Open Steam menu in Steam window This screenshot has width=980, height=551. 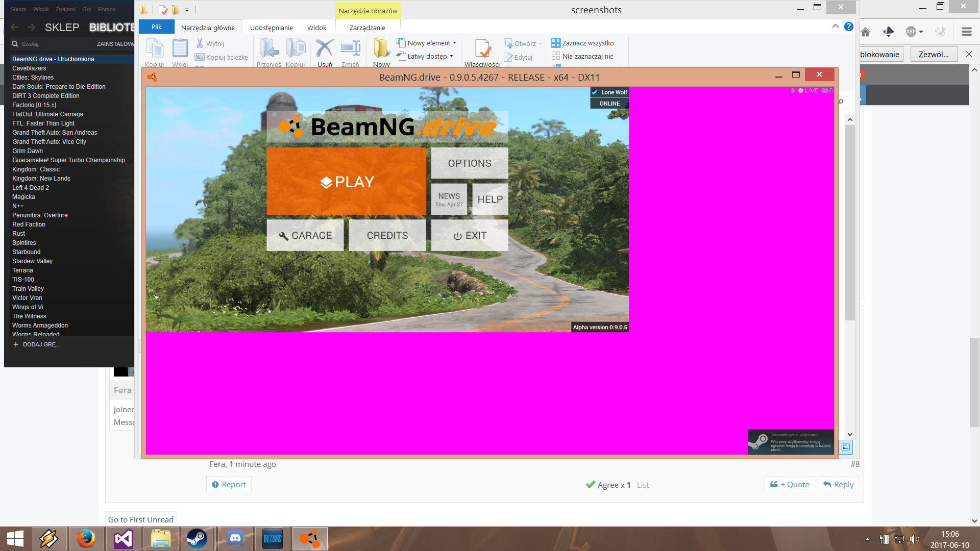18,9
